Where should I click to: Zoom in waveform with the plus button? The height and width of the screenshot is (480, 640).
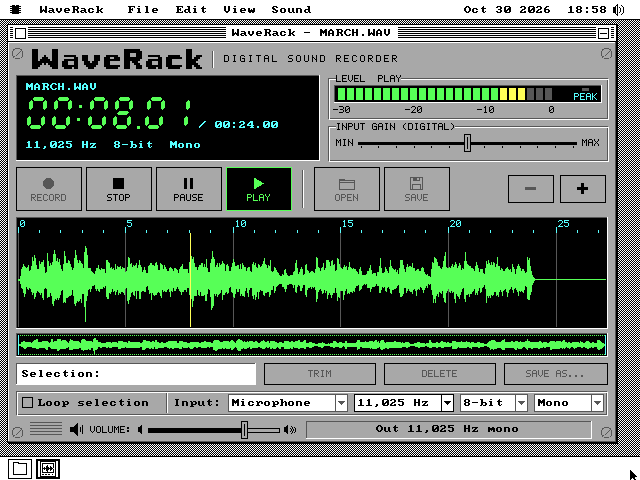point(582,189)
